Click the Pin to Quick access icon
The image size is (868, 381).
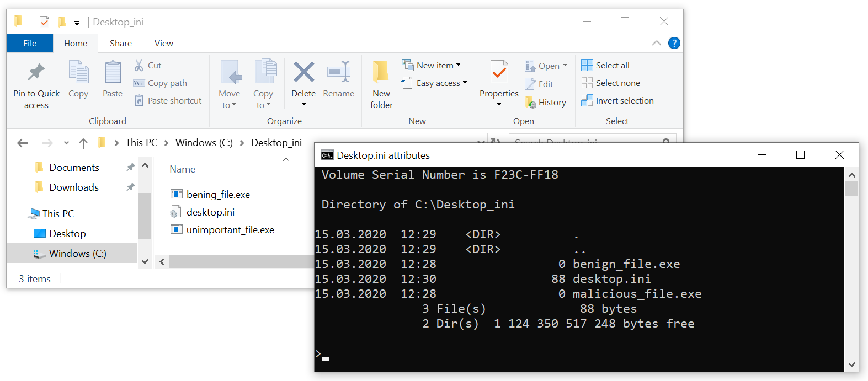point(36,72)
